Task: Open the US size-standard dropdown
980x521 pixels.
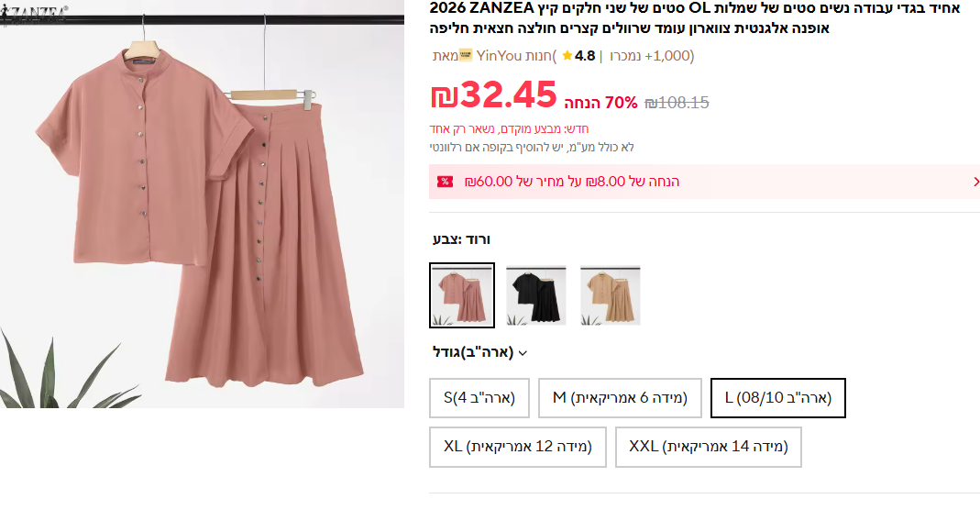Action: point(479,352)
